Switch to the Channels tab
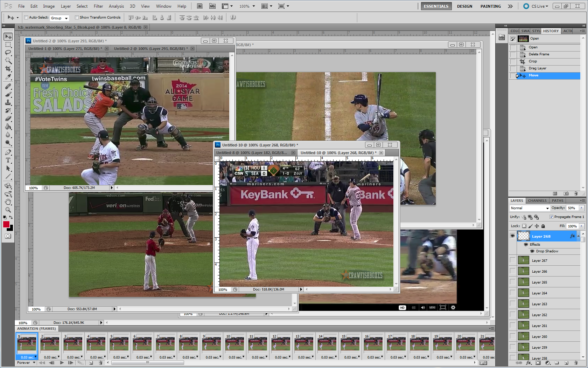Image resolution: width=588 pixels, height=368 pixels. click(537, 201)
